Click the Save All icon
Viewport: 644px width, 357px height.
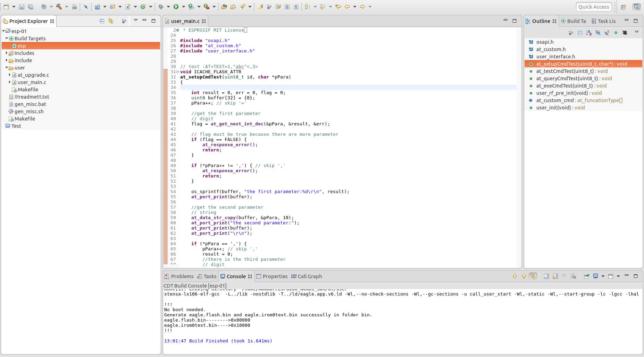click(x=31, y=7)
